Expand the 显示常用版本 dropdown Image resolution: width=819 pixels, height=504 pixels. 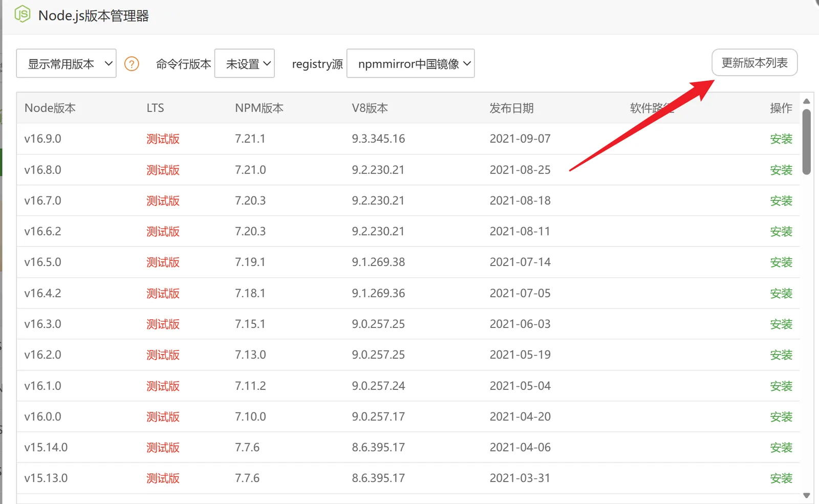click(x=67, y=63)
